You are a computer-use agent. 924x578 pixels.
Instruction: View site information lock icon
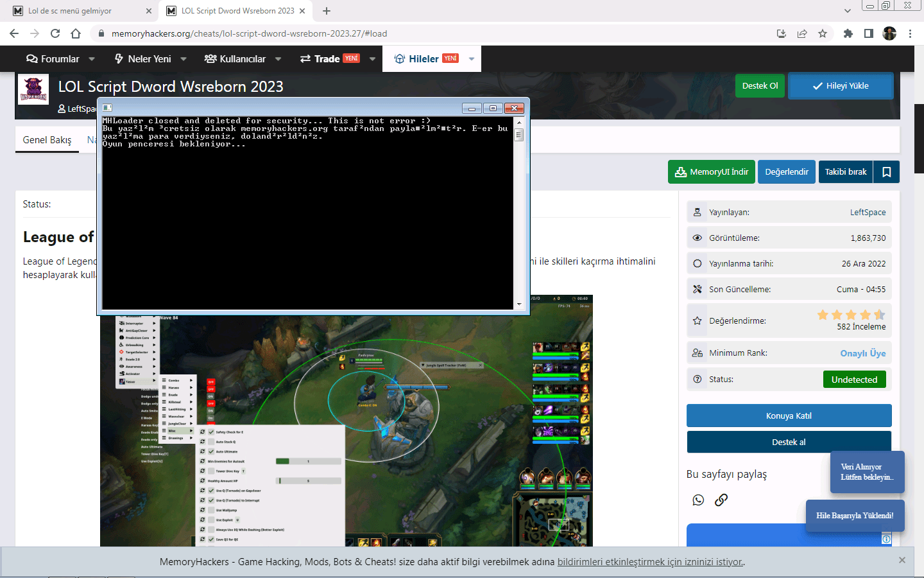[x=101, y=33]
